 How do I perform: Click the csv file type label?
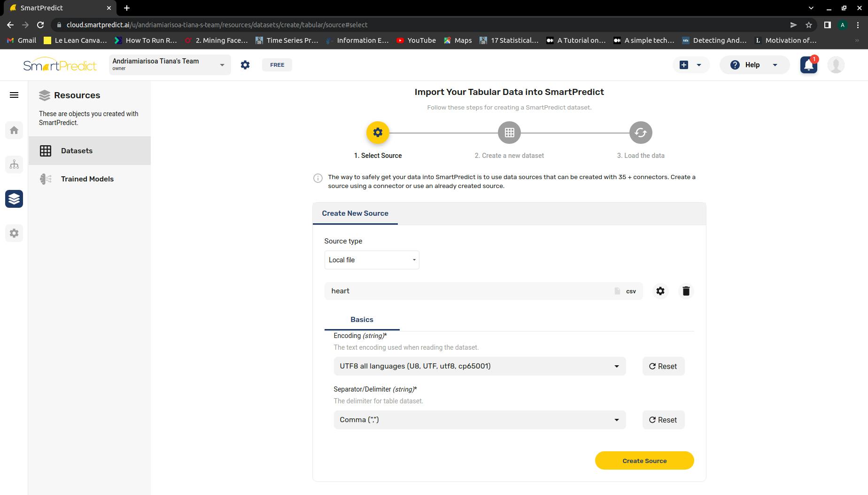pos(631,291)
